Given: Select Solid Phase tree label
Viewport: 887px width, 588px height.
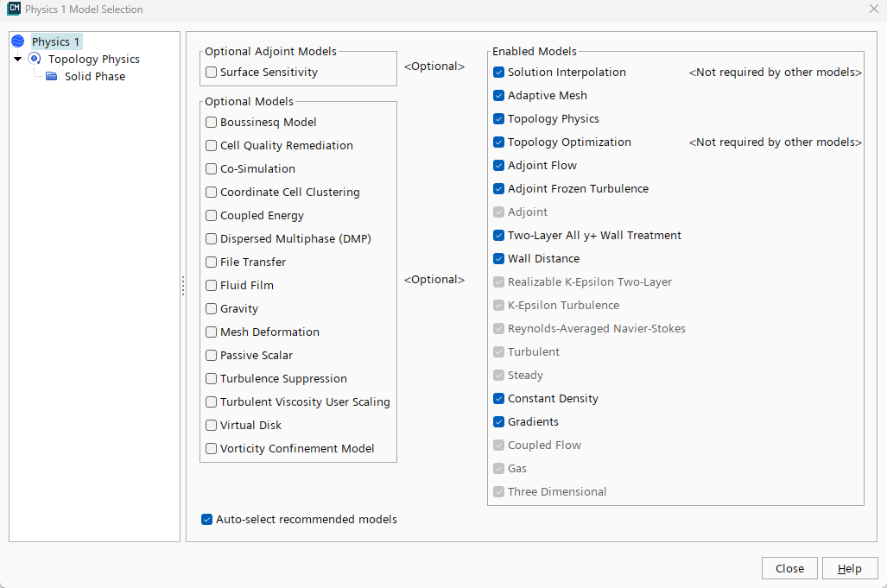Looking at the screenshot, I should pyautogui.click(x=95, y=76).
